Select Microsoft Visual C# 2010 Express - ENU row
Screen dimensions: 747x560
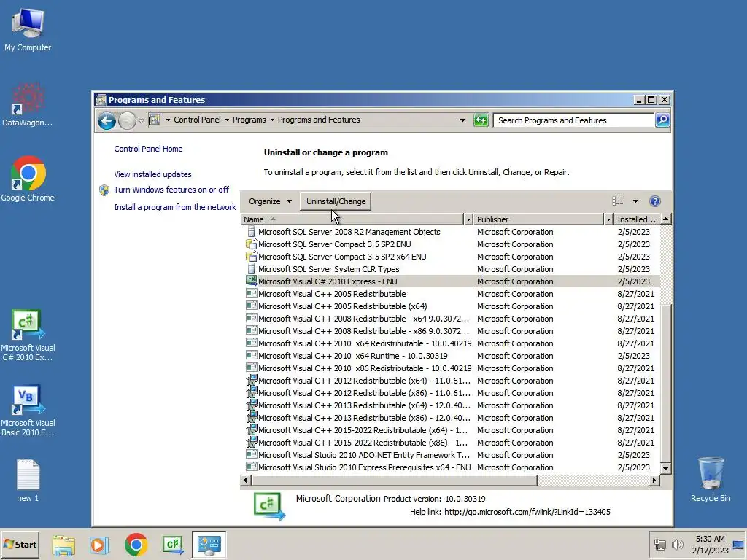pos(450,281)
